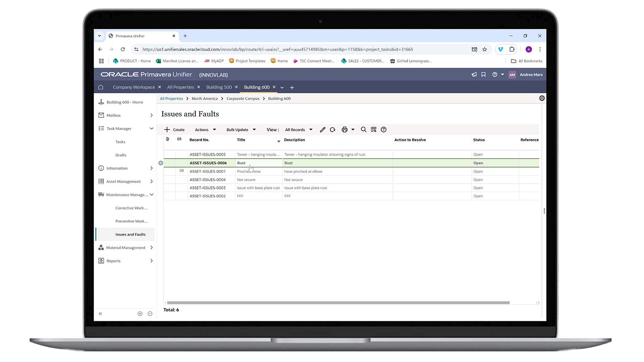
Task: Click the Create plus icon
Action: tap(167, 130)
